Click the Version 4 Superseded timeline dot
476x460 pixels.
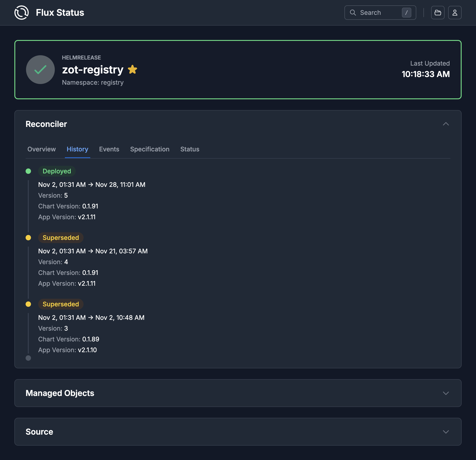29,238
